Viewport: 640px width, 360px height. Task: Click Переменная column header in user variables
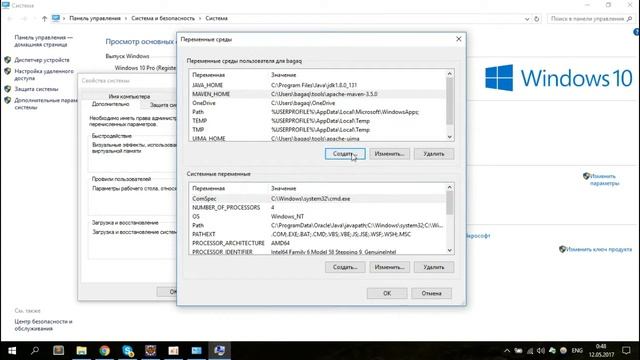[x=209, y=75]
